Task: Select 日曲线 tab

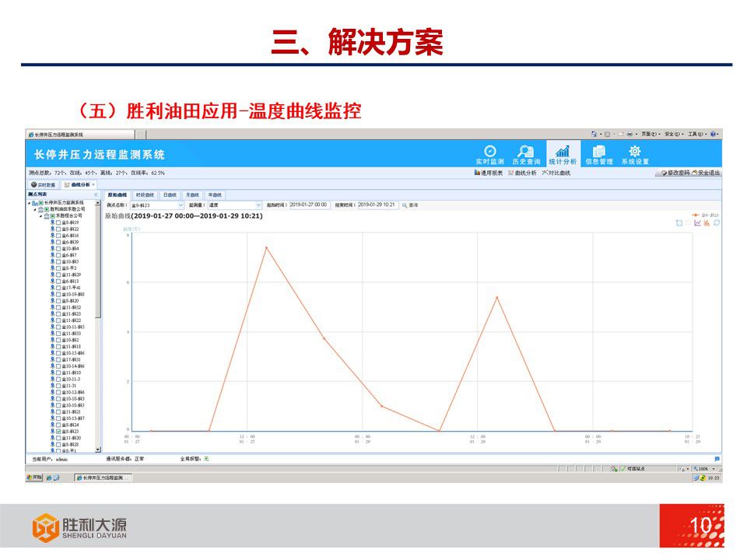Action: (170, 195)
